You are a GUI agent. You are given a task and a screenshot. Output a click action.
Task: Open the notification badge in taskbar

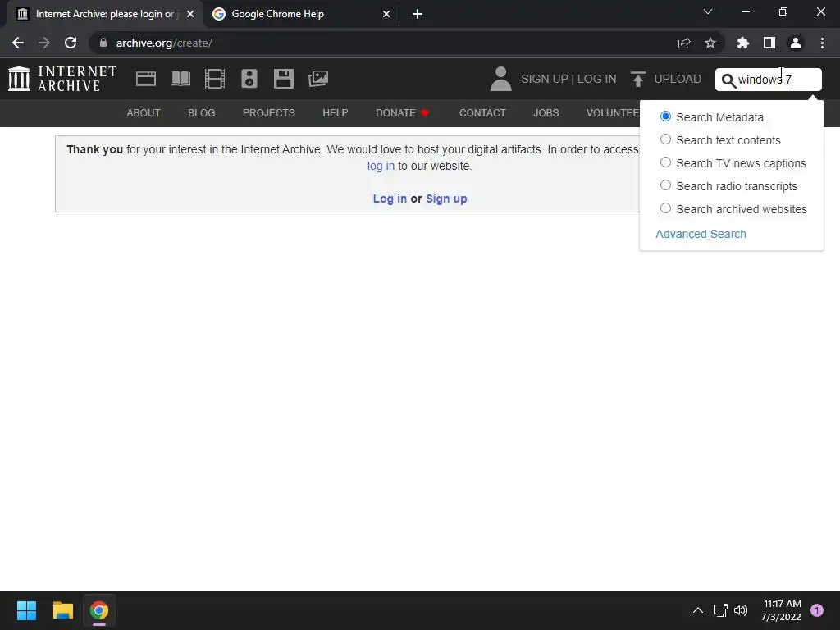coord(817,610)
